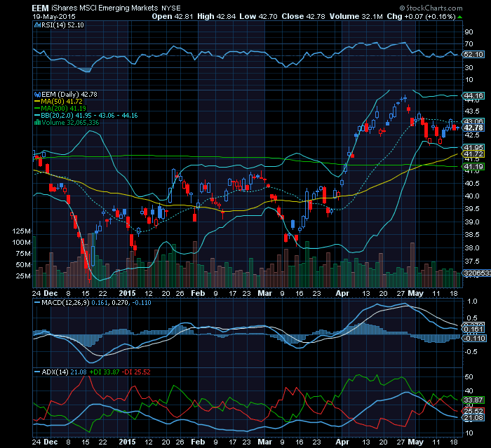Click the 33.87 green +DI value tag
The height and width of the screenshot is (448, 491).
(473, 400)
